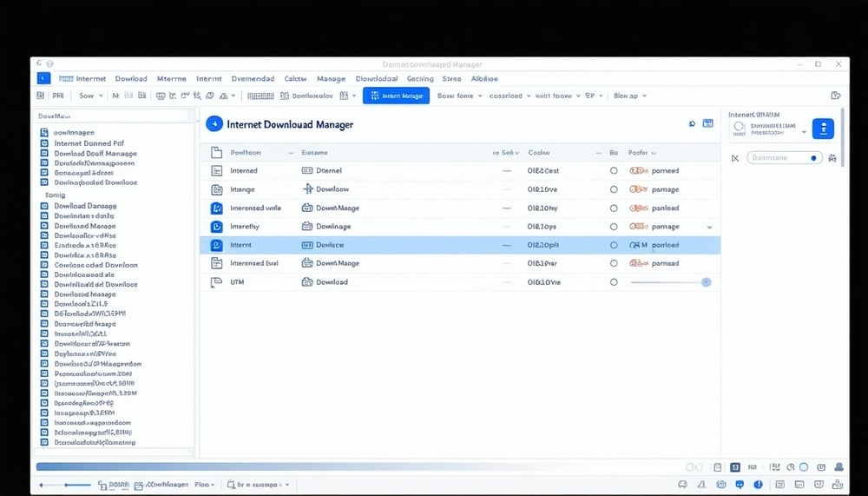Open the panel layout icon above the list
Viewport: 868px width, 496px height.
click(x=708, y=124)
